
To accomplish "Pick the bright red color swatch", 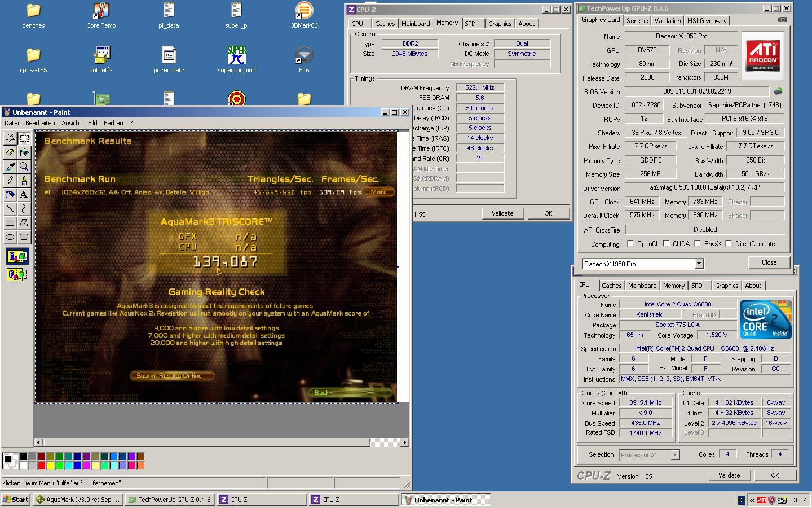I will click(41, 465).
